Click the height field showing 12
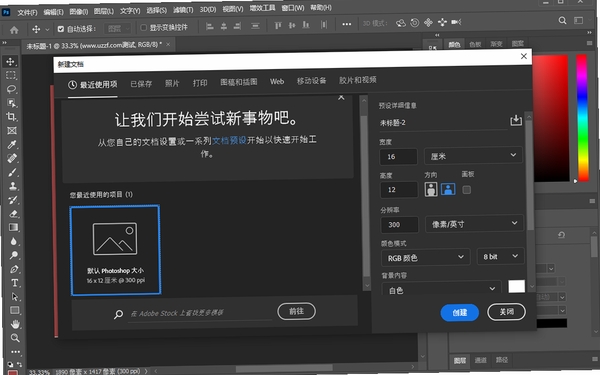 [x=399, y=189]
